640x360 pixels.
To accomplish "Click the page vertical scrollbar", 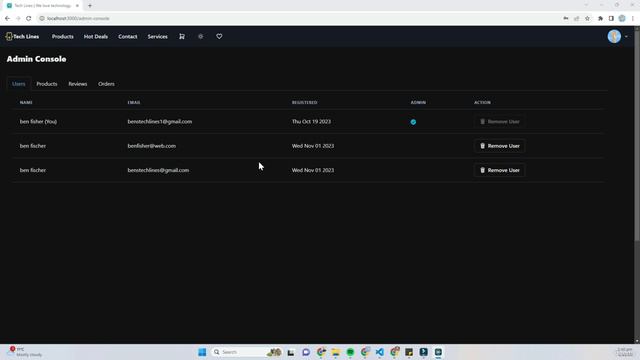I will tap(637, 135).
